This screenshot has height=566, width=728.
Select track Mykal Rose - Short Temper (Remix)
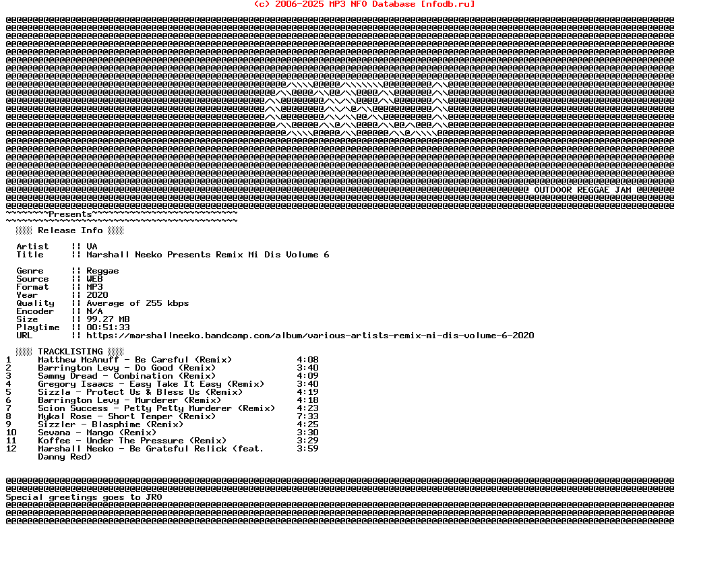coord(127,416)
